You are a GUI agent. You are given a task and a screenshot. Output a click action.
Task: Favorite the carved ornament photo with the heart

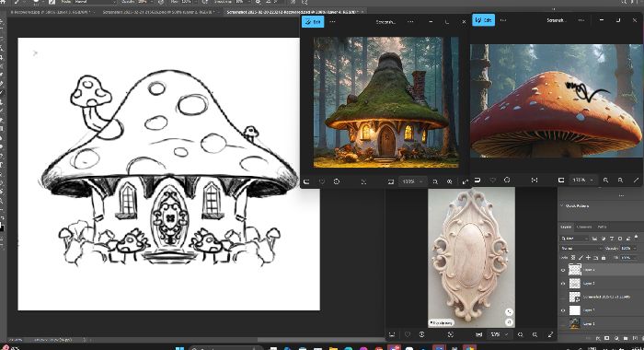pyautogui.click(x=407, y=334)
